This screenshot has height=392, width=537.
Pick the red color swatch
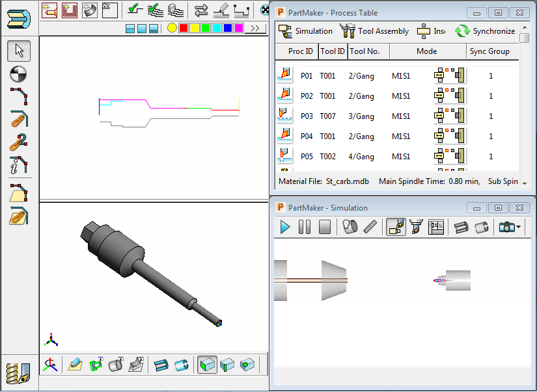[x=184, y=28]
